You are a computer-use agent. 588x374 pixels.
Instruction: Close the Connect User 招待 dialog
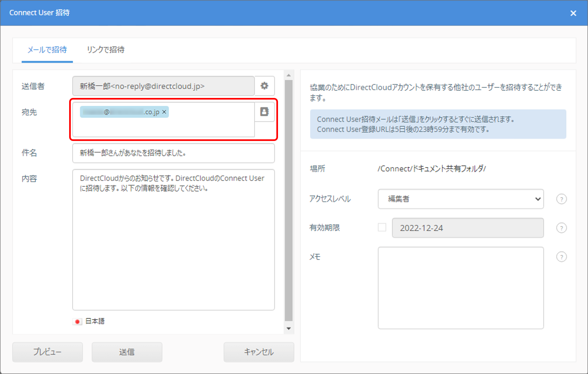pyautogui.click(x=573, y=13)
